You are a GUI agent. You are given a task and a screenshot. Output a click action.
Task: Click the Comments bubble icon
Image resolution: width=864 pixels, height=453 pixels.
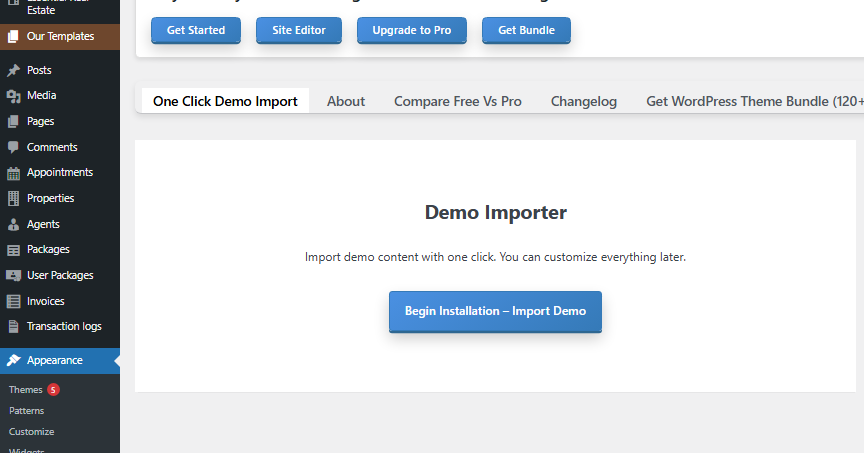click(x=13, y=147)
